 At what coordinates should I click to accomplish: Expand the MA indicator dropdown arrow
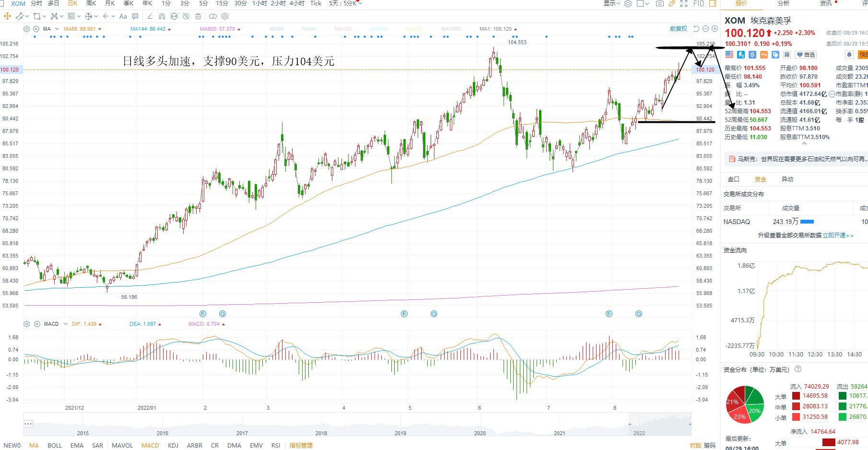click(x=57, y=29)
